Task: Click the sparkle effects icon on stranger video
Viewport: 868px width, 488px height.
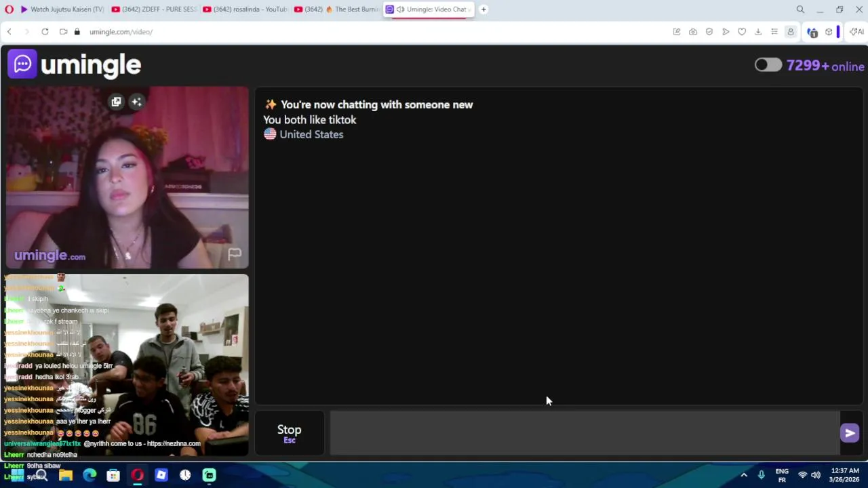Action: (x=136, y=102)
